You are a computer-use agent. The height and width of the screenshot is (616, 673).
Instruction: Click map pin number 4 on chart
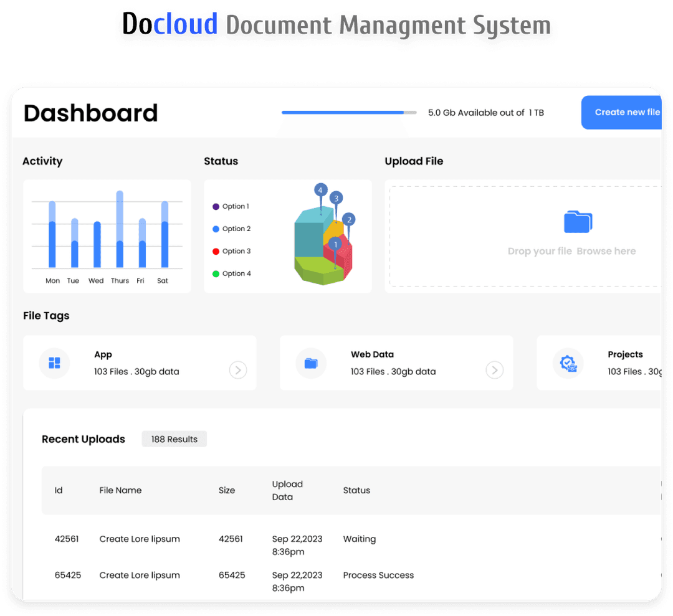(320, 190)
